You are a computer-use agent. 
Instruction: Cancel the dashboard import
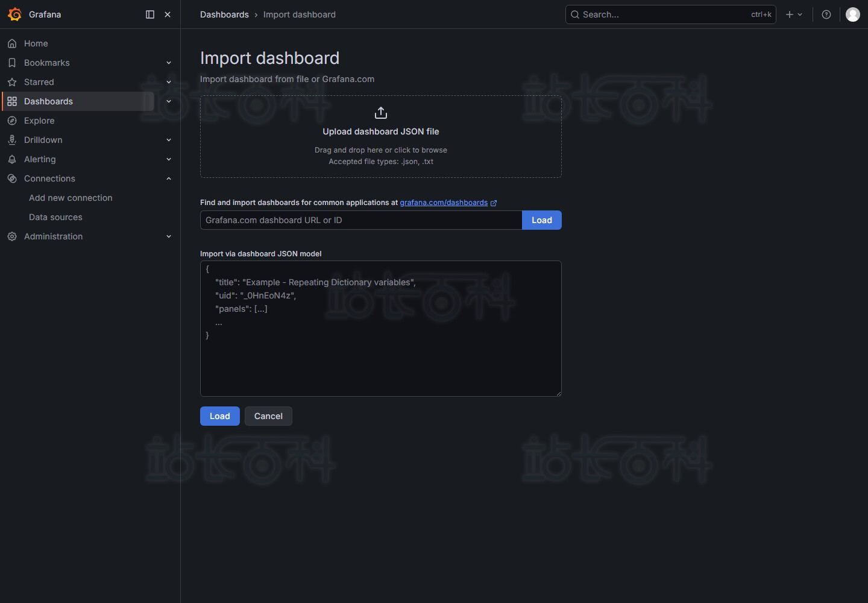coord(268,416)
